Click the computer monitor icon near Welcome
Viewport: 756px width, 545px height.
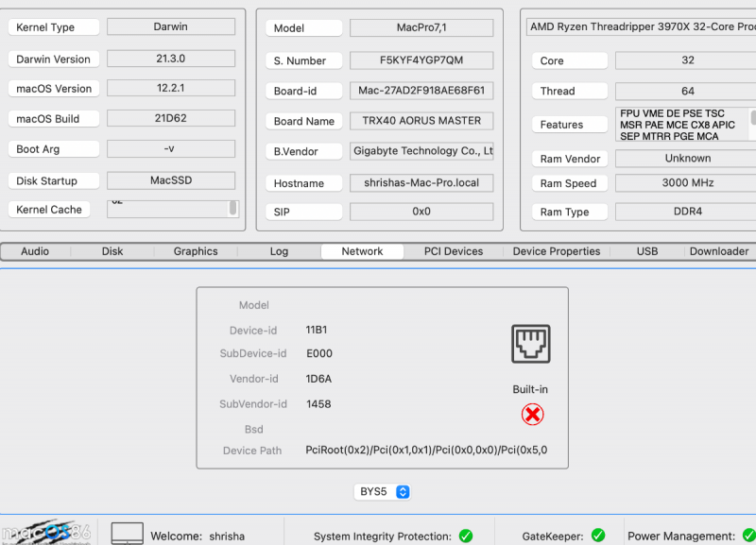coord(128,534)
